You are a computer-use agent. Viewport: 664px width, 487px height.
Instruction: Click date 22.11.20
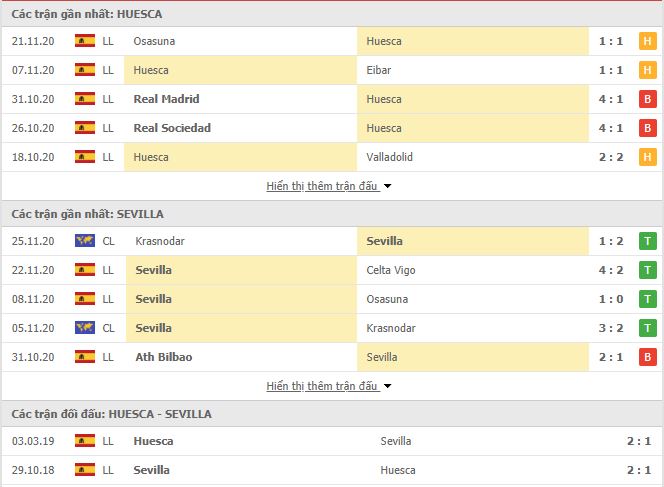(33, 270)
